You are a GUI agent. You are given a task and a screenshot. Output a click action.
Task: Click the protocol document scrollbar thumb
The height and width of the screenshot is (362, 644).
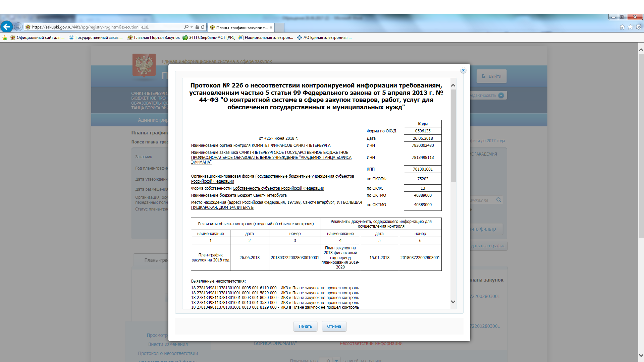coord(453,136)
